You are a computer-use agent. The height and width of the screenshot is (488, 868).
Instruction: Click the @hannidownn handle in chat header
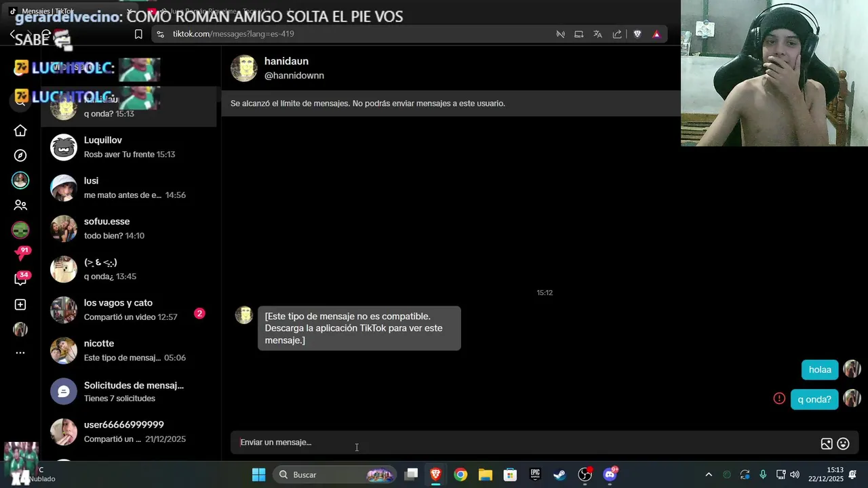click(x=294, y=76)
